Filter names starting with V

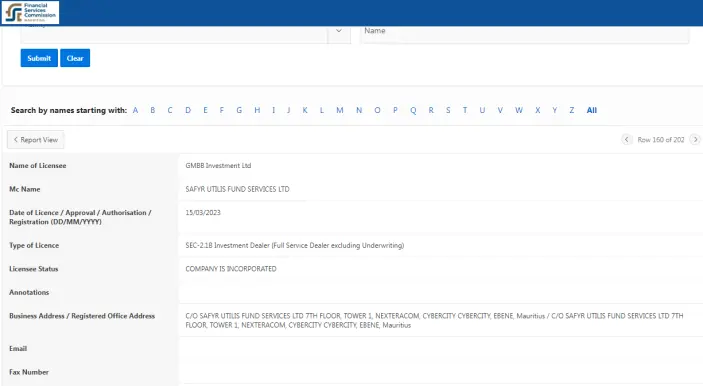tap(500, 110)
